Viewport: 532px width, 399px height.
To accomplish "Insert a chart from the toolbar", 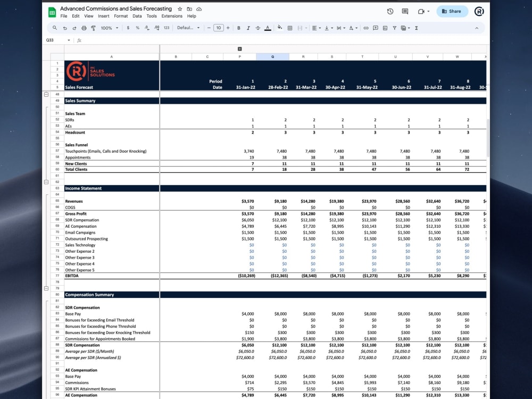I will pos(385,28).
